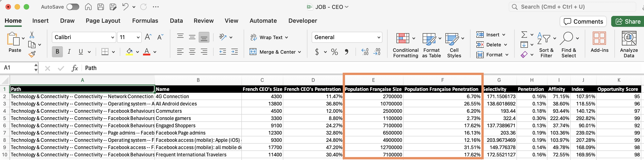Apply comma style number format
This screenshot has width=644, height=160.
347,52
